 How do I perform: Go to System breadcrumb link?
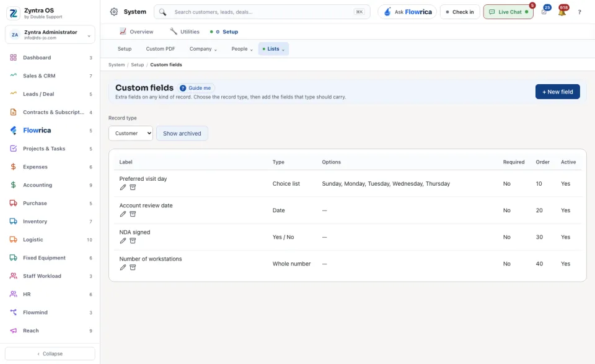pos(117,65)
